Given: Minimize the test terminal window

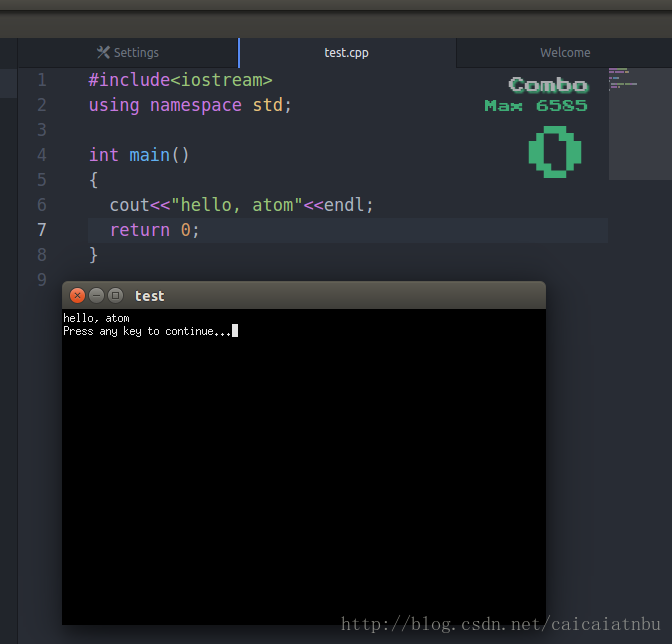Looking at the screenshot, I should pos(96,295).
